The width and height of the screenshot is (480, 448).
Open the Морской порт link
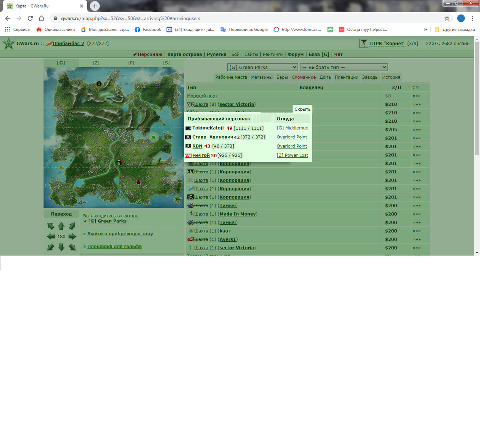(202, 96)
